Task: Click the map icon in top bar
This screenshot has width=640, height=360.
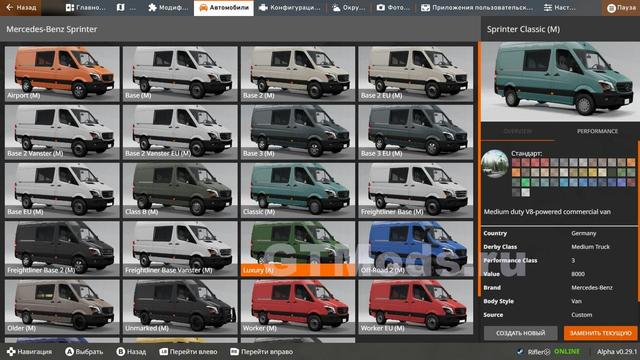Action: (121, 7)
